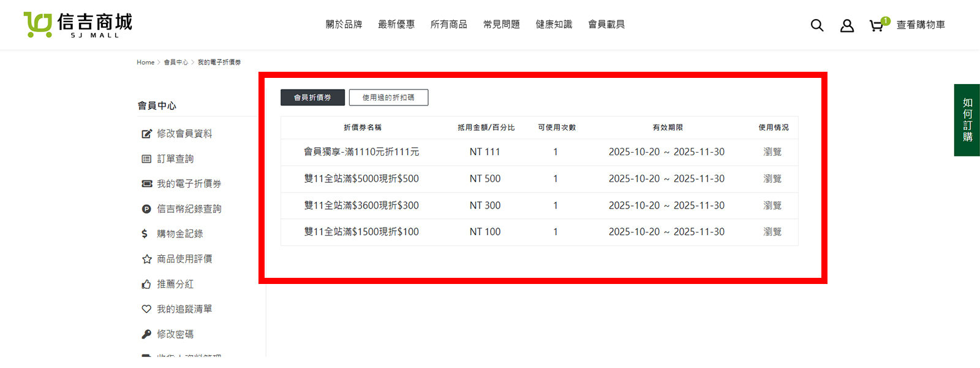The width and height of the screenshot is (980, 368).
Task: Open 如何訂購 side button
Action: (967, 120)
